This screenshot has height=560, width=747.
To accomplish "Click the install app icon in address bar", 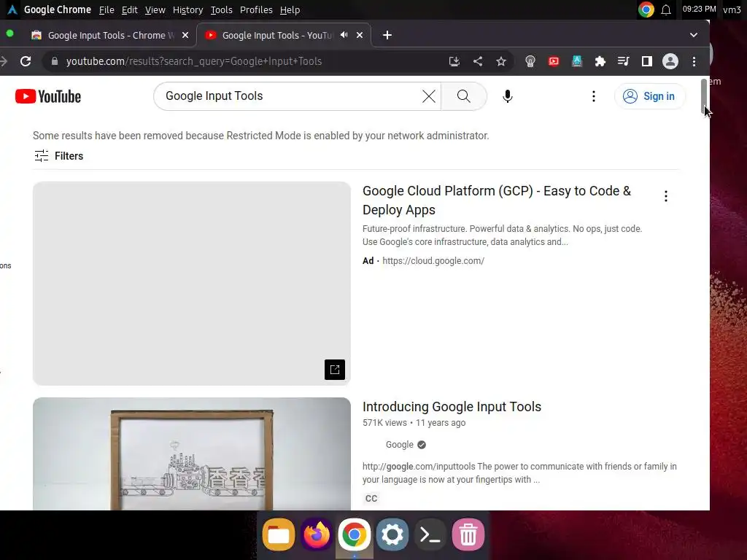I will (454, 61).
